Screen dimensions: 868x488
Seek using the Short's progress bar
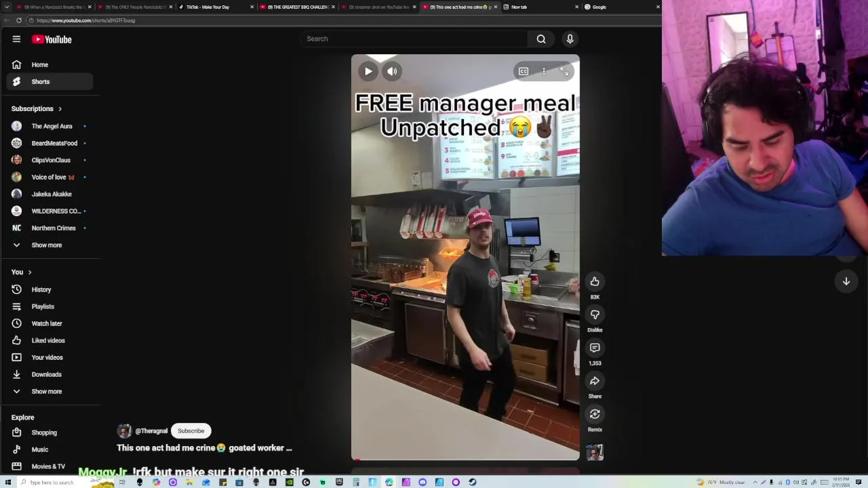point(465,460)
